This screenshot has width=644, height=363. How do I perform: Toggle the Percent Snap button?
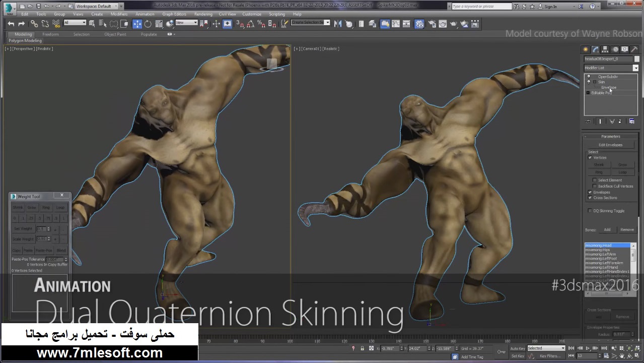coord(261,24)
